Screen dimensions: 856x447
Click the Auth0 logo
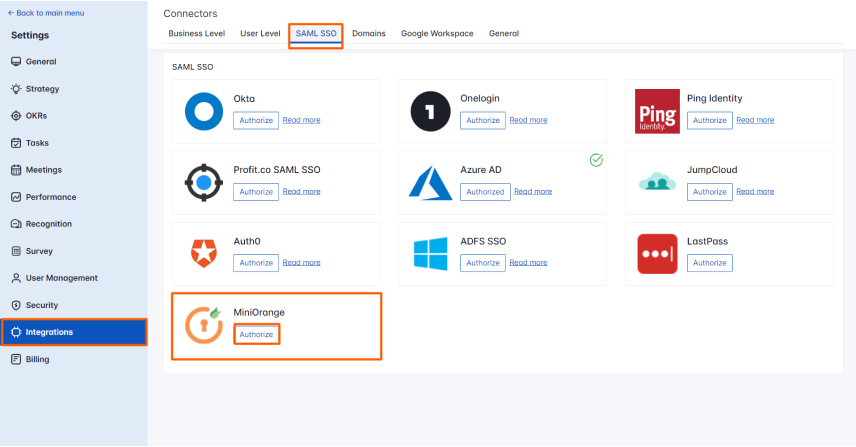click(x=204, y=254)
